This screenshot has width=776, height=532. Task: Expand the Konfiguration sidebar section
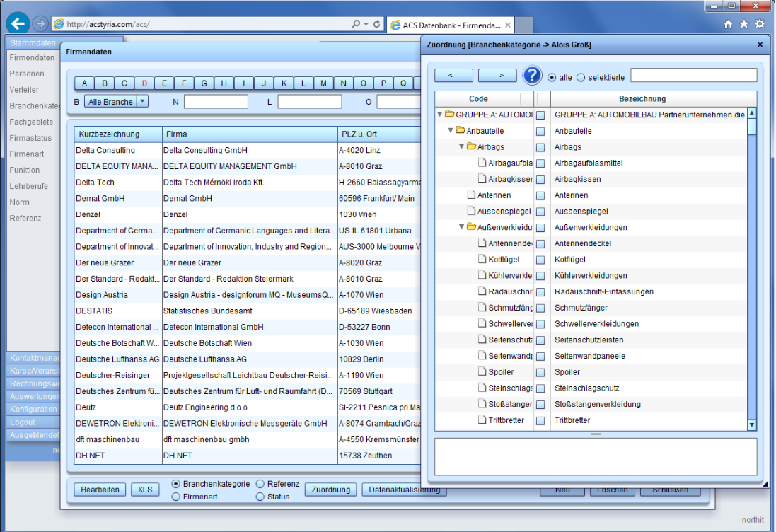tap(34, 410)
